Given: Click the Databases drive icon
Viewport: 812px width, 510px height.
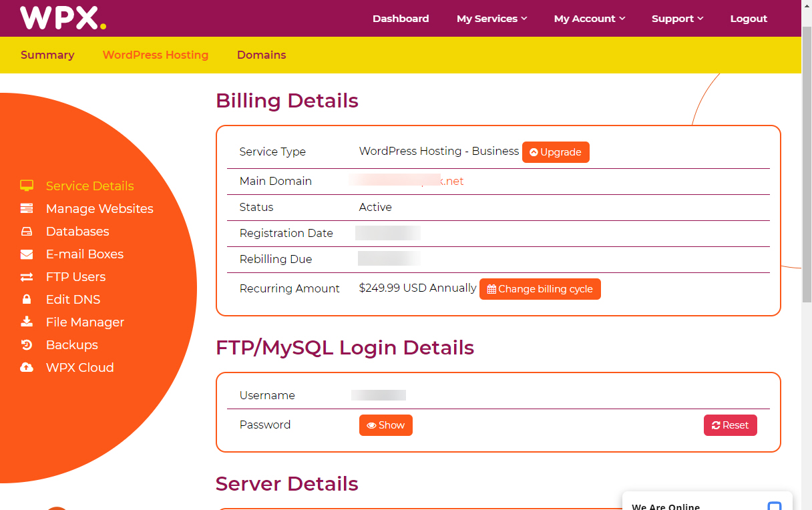Looking at the screenshot, I should click(x=27, y=232).
